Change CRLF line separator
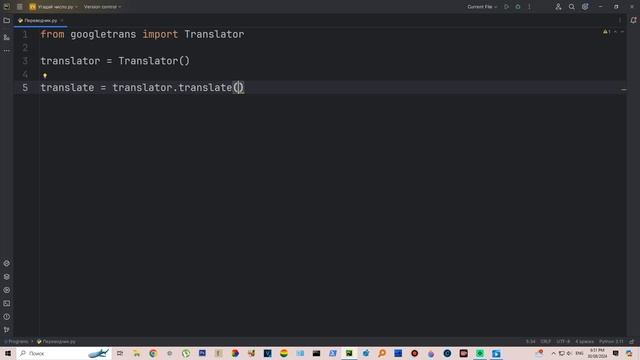 point(546,342)
